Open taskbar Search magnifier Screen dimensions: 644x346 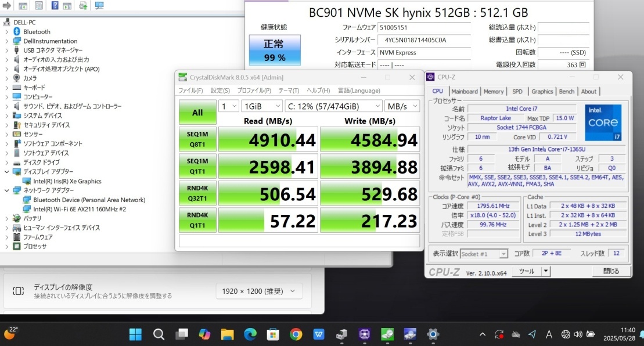click(159, 334)
